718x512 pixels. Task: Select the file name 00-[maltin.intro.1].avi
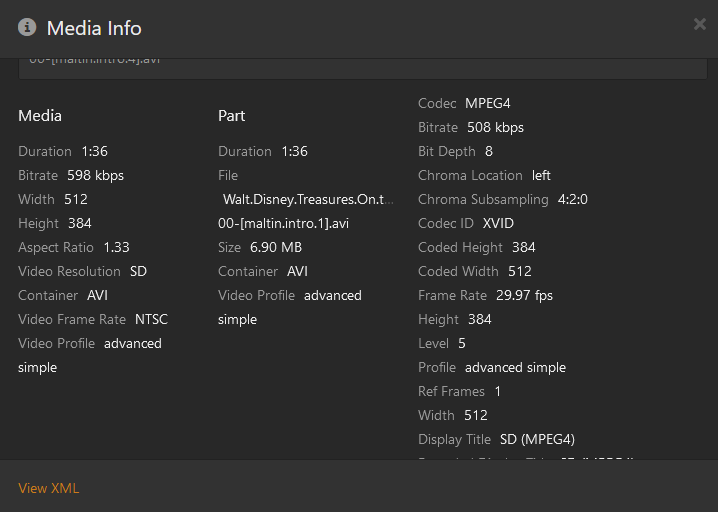pos(284,223)
